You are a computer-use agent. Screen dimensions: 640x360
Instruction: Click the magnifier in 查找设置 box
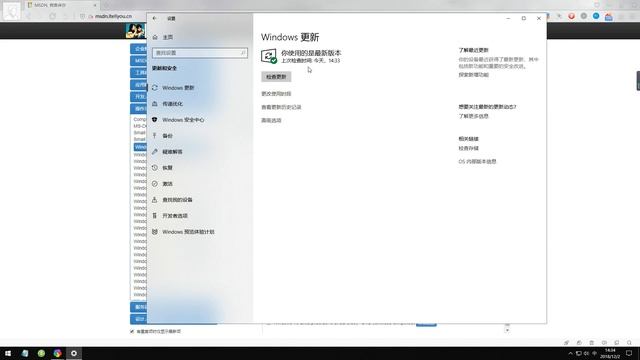tap(242, 53)
